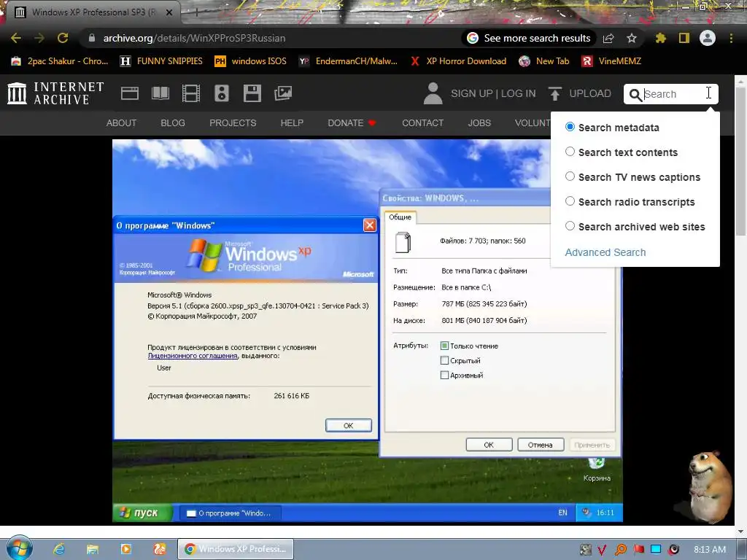Click the upload arrow icon
Viewport: 747px width, 560px height.
[554, 93]
